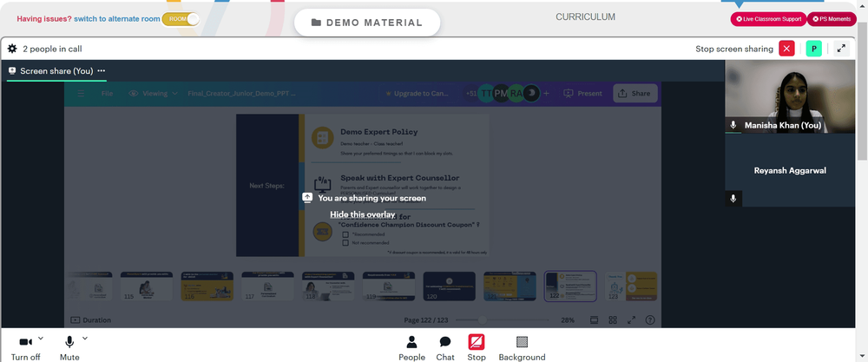
Task: Click Page 122 / 123 indicator
Action: (424, 320)
